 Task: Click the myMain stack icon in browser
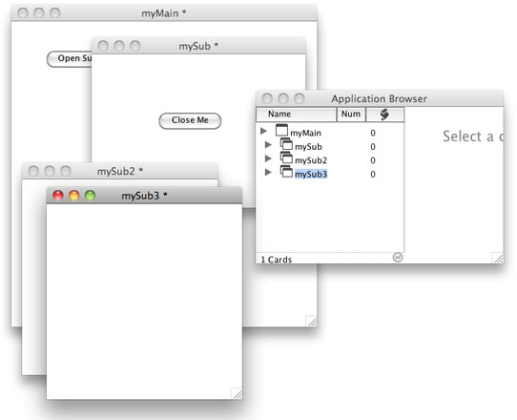click(281, 130)
